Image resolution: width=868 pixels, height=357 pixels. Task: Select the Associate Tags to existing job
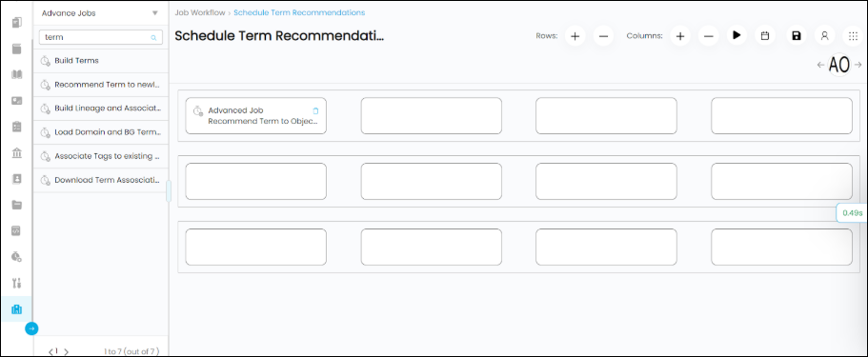(x=100, y=157)
